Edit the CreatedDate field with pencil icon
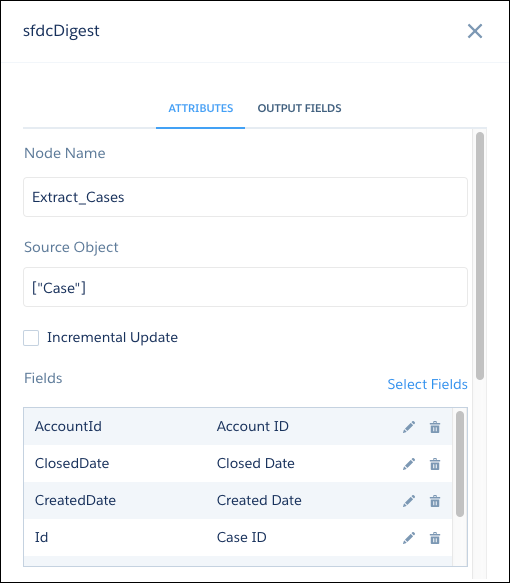Image resolution: width=510 pixels, height=583 pixels. coord(409,501)
